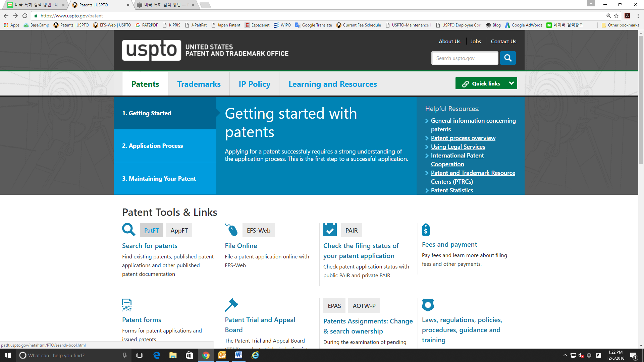Click the blue search magnifier button
The image size is (644, 362).
point(508,58)
